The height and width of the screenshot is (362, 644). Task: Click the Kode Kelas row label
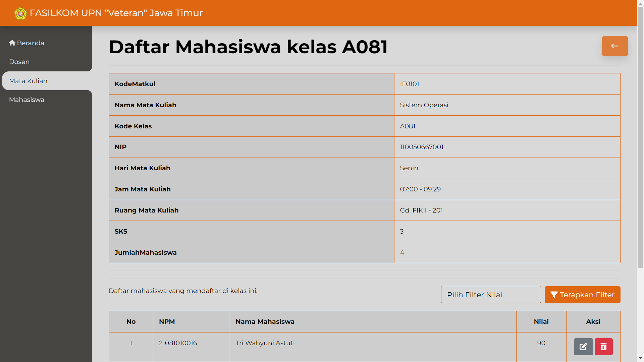click(x=133, y=126)
